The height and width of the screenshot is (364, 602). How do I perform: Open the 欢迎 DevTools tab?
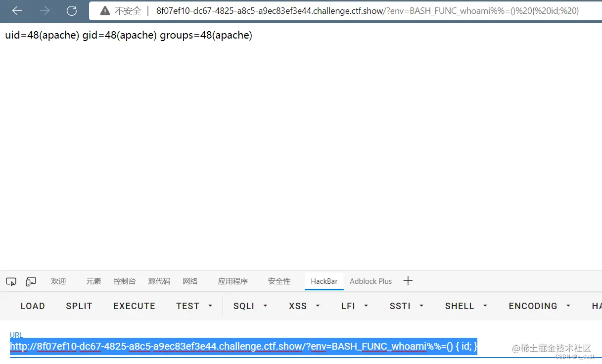tap(58, 281)
